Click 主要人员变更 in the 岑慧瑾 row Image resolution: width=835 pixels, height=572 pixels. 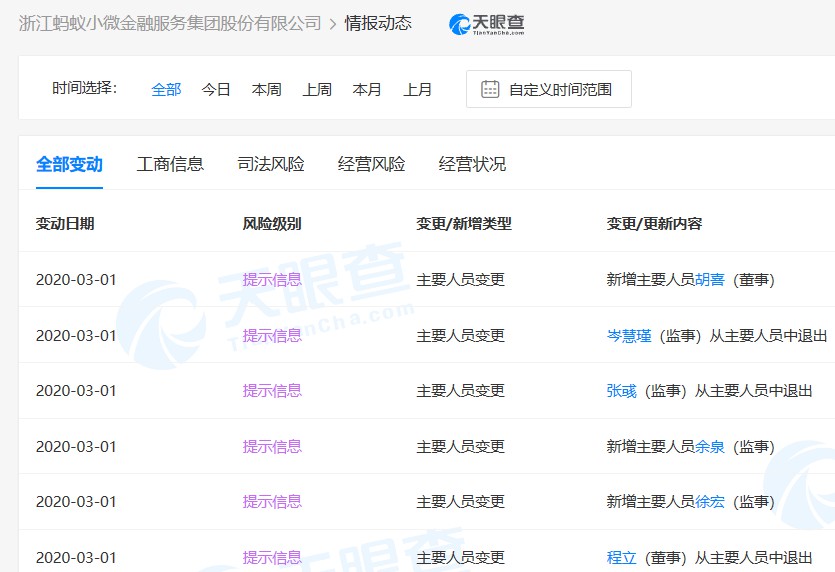(460, 336)
